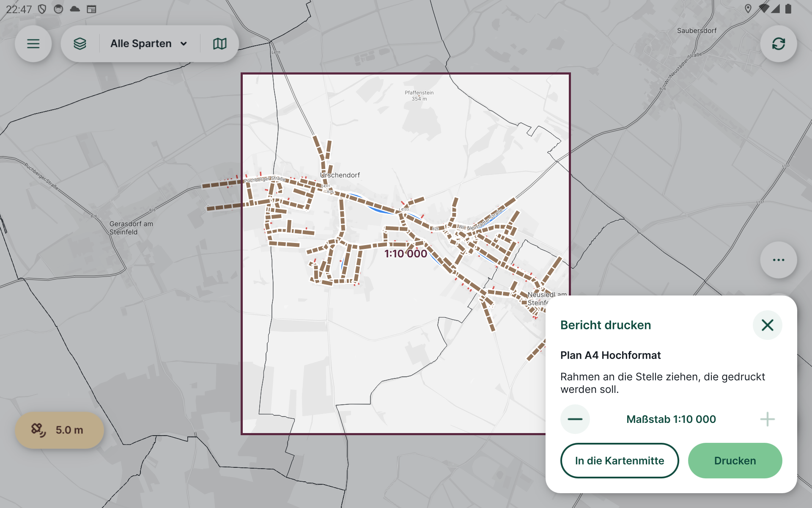812x508 pixels.
Task: Click the In die Kartenmitte button
Action: [620, 461]
